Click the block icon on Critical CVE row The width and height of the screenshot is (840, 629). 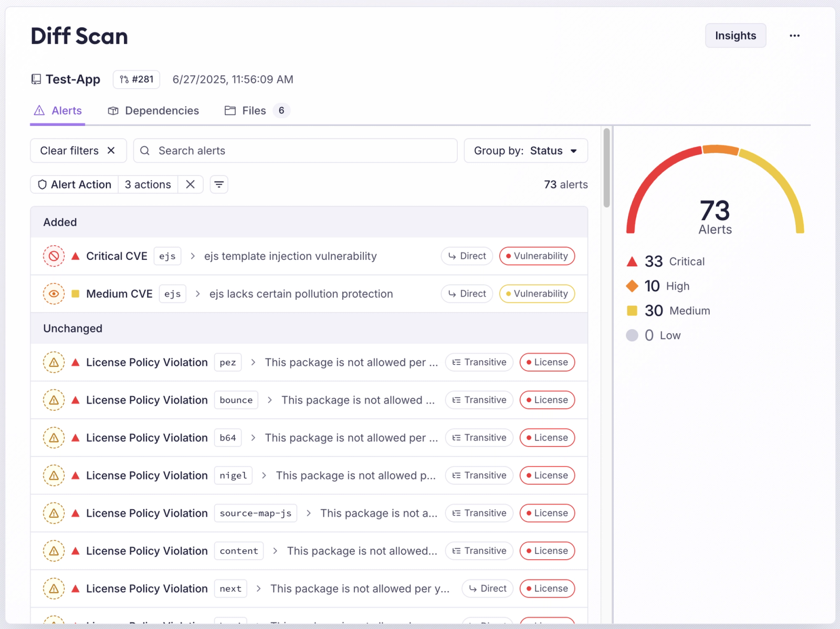[x=54, y=256]
